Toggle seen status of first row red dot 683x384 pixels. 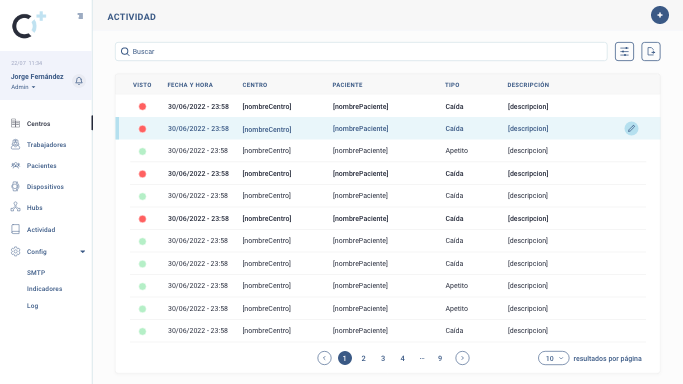pyautogui.click(x=142, y=107)
